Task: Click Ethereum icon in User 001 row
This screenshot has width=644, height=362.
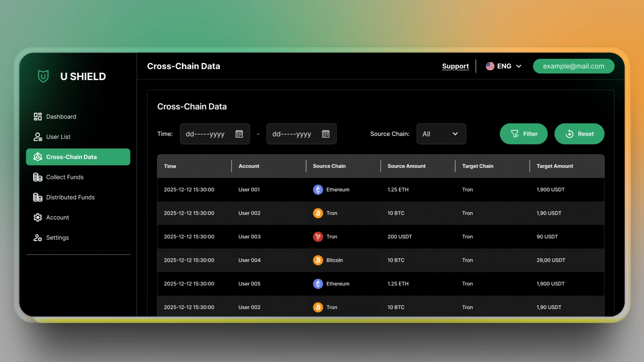Action: tap(318, 190)
